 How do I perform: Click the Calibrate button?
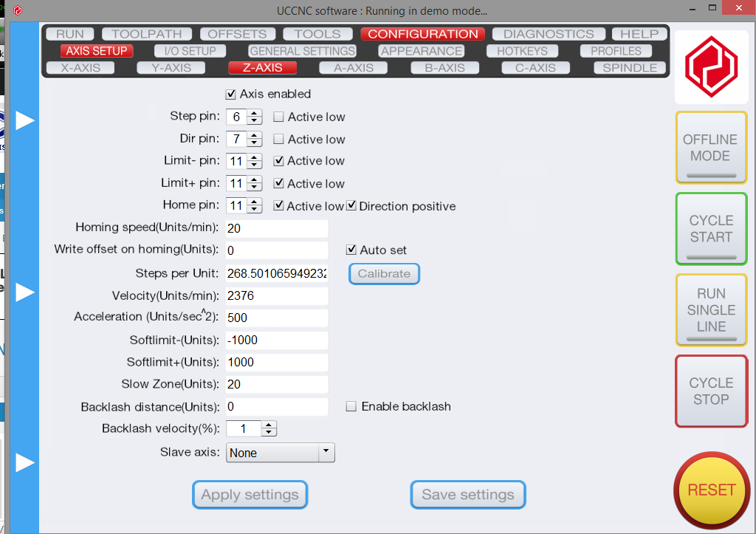[x=384, y=273]
